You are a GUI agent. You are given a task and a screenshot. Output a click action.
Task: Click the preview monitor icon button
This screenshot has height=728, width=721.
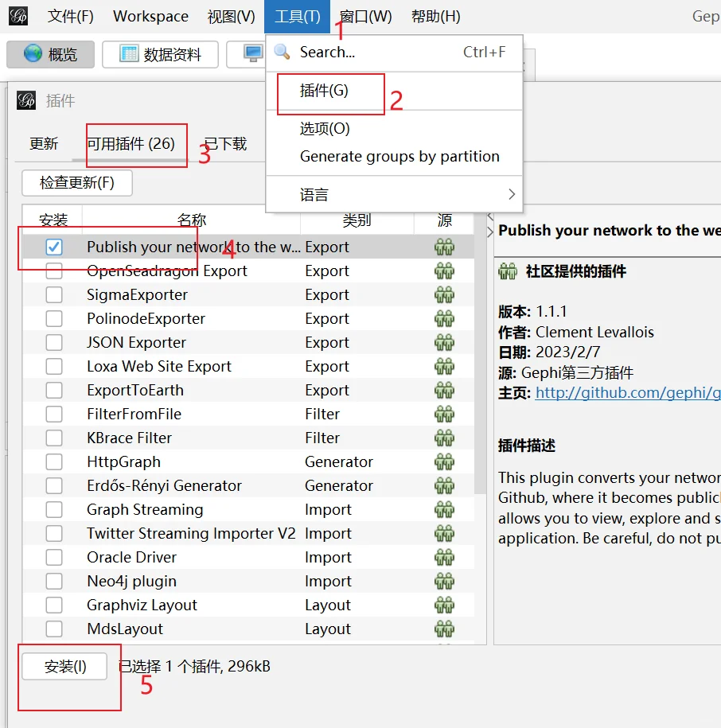point(253,54)
